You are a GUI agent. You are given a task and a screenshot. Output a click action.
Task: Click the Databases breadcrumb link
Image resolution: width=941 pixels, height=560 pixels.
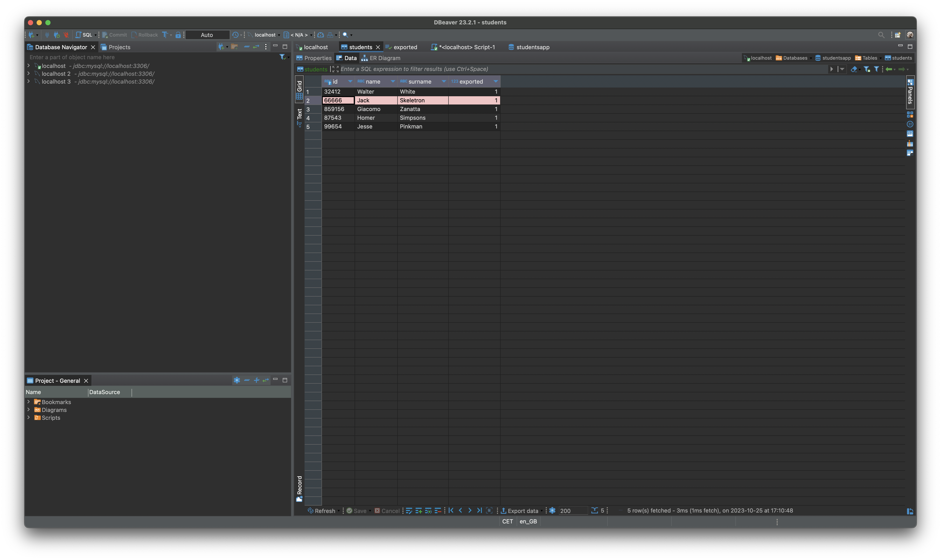point(792,58)
